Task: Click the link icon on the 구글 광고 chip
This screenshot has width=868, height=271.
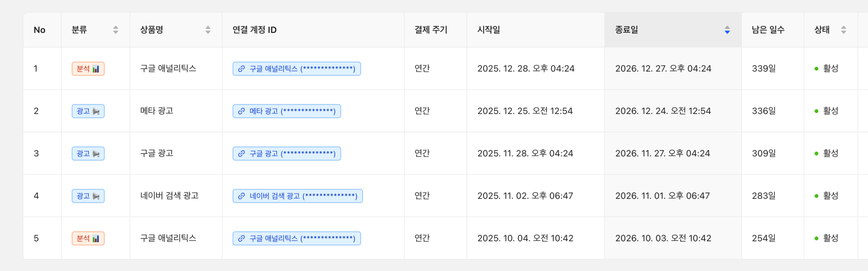Action: click(241, 153)
